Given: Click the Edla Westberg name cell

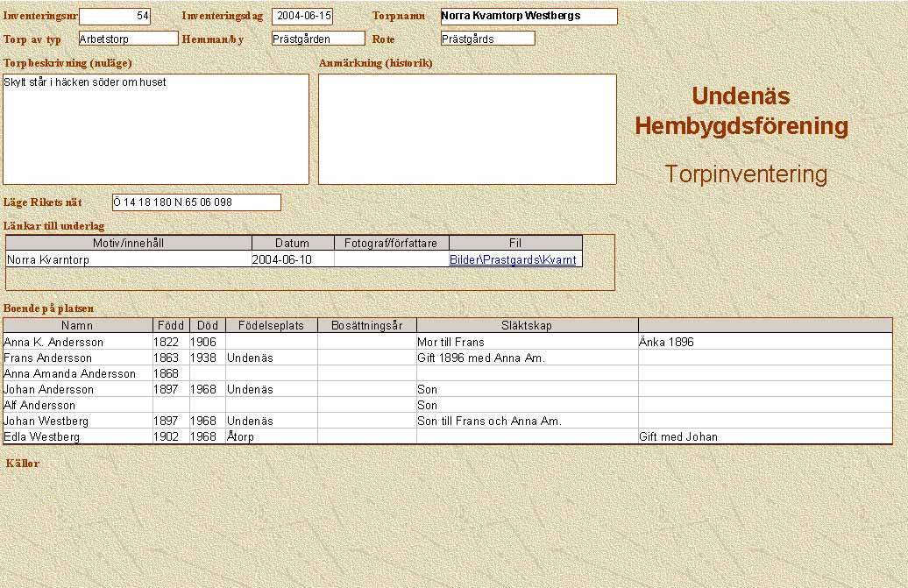Looking at the screenshot, I should click(x=77, y=437).
